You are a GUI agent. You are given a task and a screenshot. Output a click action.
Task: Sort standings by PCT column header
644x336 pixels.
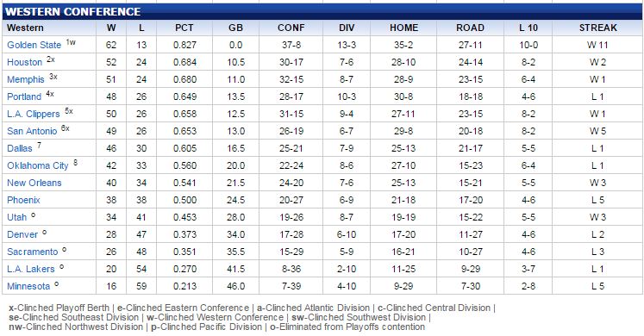(184, 28)
